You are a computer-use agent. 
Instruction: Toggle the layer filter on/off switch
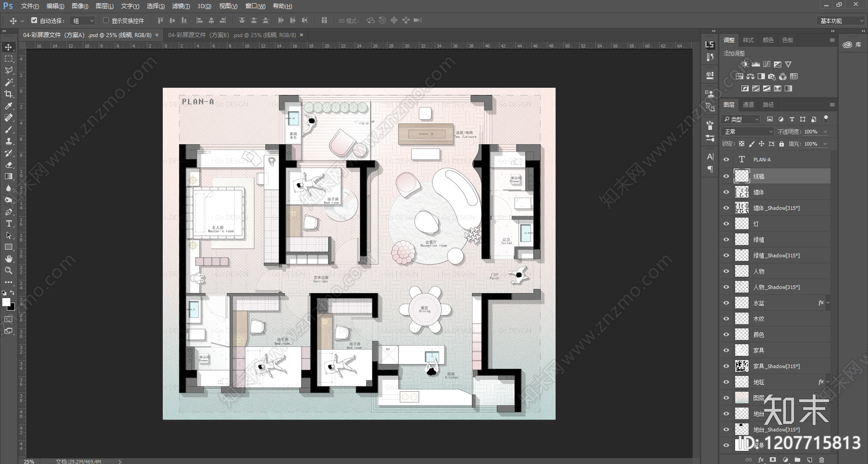pyautogui.click(x=826, y=118)
